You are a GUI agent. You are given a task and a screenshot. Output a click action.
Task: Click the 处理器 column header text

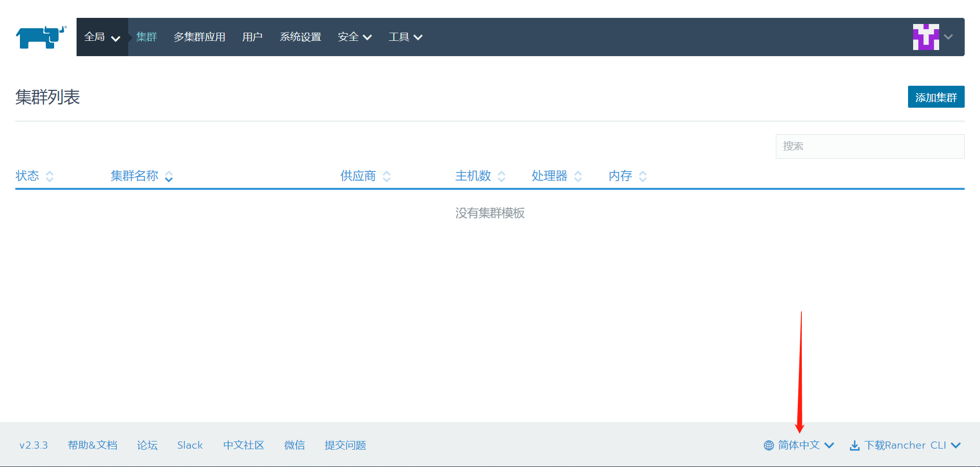pos(549,176)
